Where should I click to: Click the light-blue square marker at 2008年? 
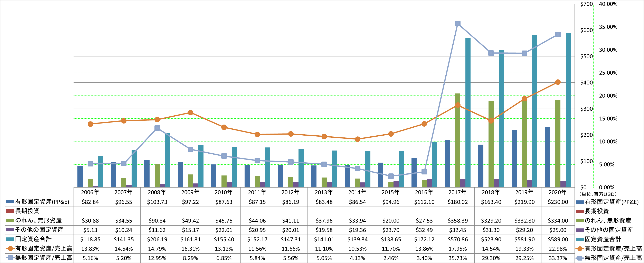[x=157, y=128]
